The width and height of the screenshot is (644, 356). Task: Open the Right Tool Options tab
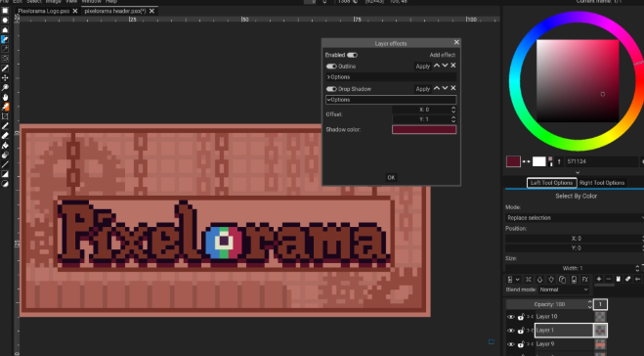pyautogui.click(x=602, y=183)
